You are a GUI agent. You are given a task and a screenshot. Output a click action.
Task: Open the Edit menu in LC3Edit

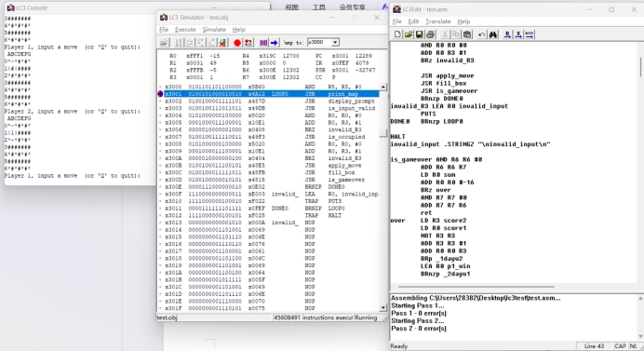[x=413, y=21]
